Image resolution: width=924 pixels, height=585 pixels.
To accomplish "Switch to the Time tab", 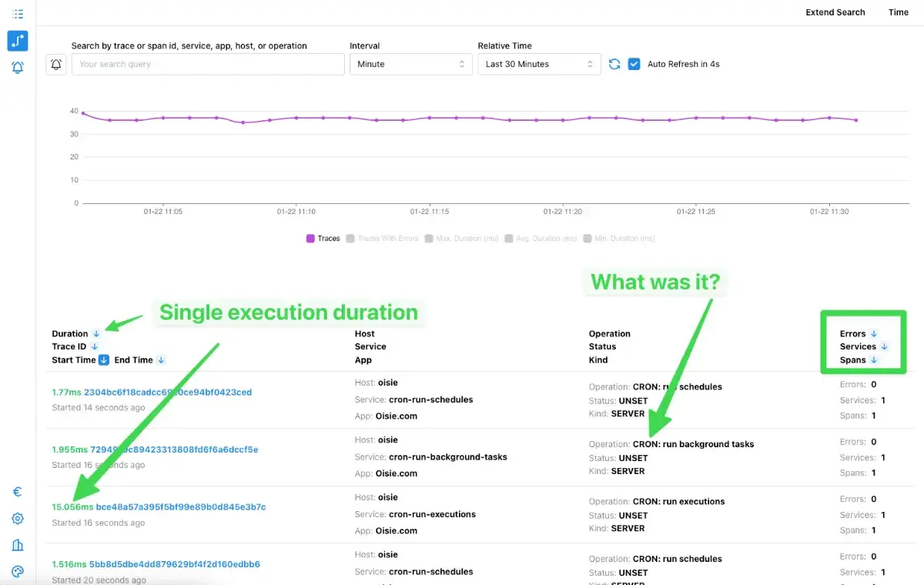I will click(898, 12).
